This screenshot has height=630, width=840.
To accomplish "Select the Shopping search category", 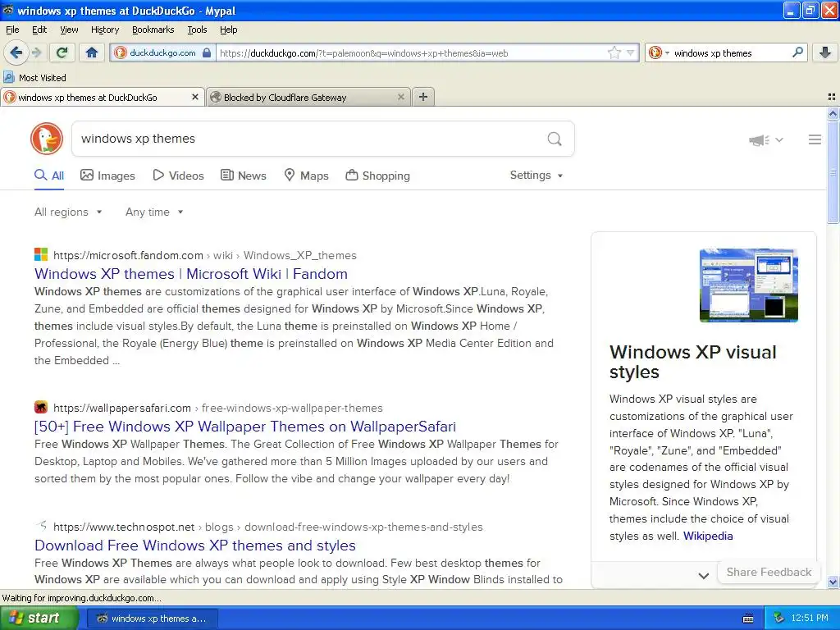I will tap(377, 176).
